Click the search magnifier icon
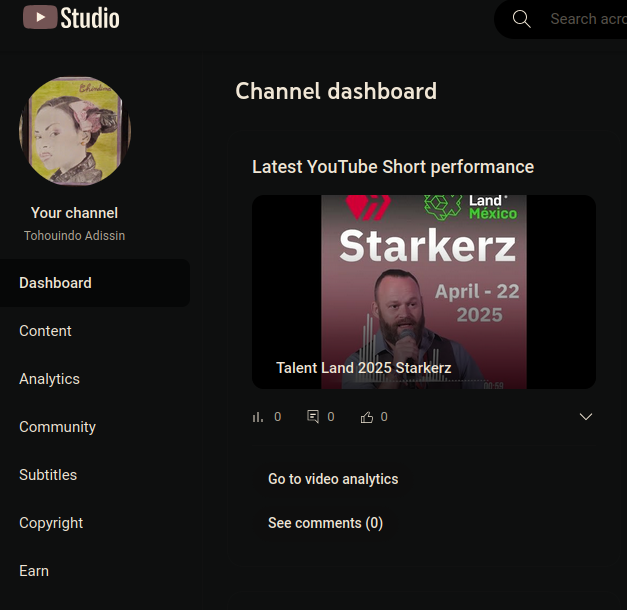Viewport: 627px width, 610px height. [x=521, y=19]
